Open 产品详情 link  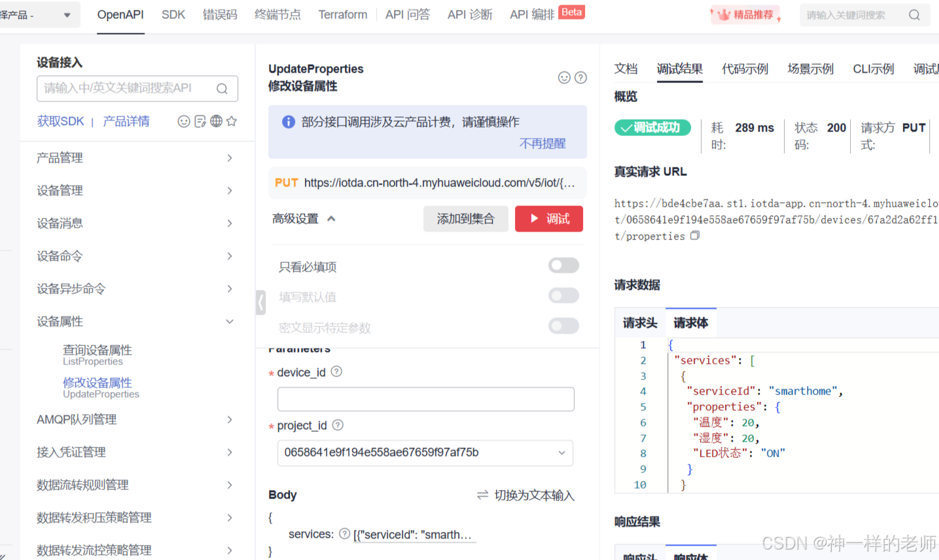coord(126,121)
